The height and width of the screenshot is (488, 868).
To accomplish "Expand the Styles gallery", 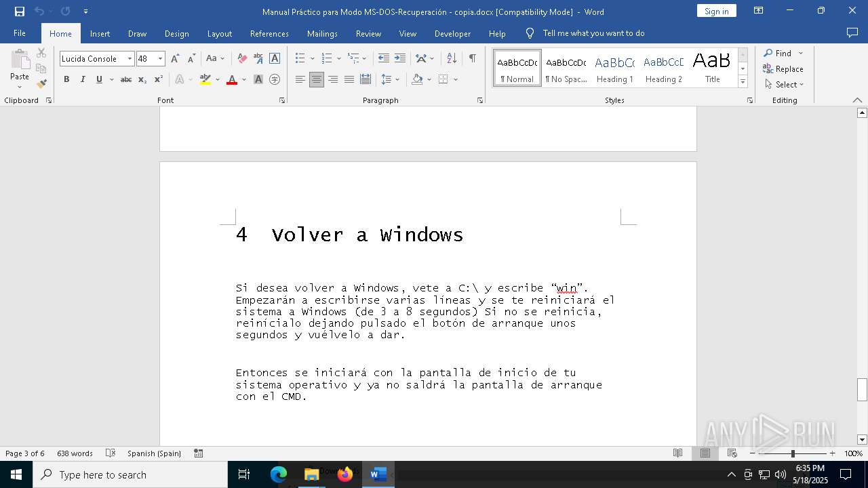I will pos(743,81).
